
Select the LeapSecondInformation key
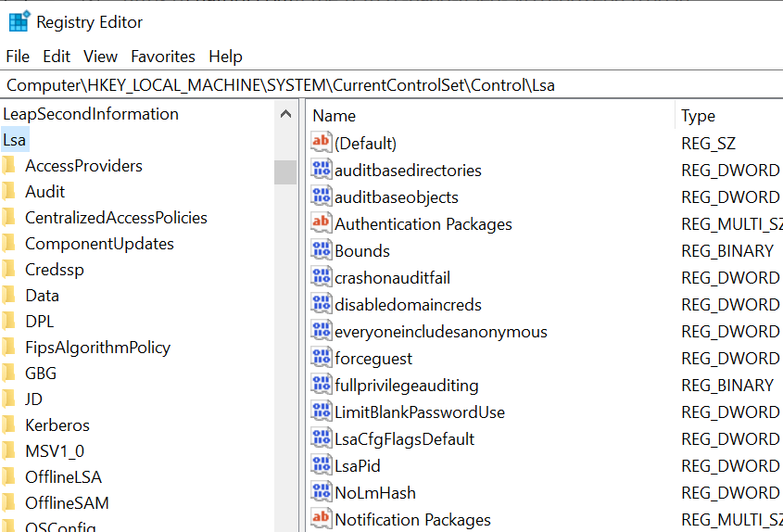pos(91,114)
